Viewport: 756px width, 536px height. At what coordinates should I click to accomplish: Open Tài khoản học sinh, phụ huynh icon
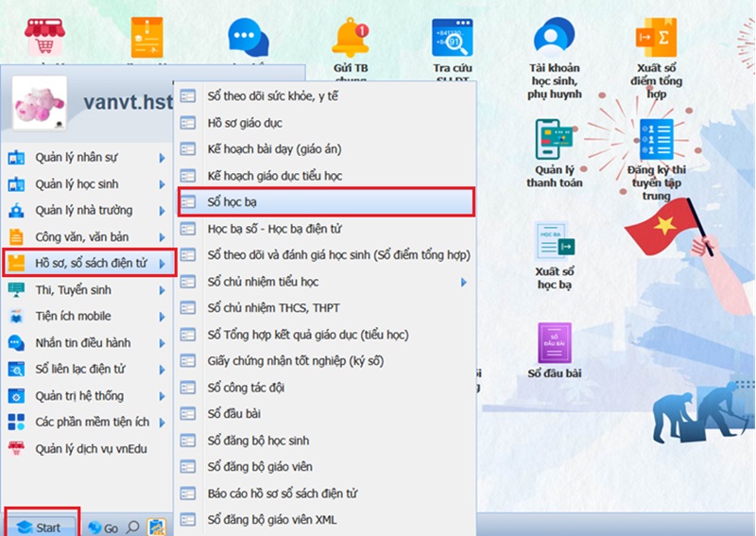[554, 36]
